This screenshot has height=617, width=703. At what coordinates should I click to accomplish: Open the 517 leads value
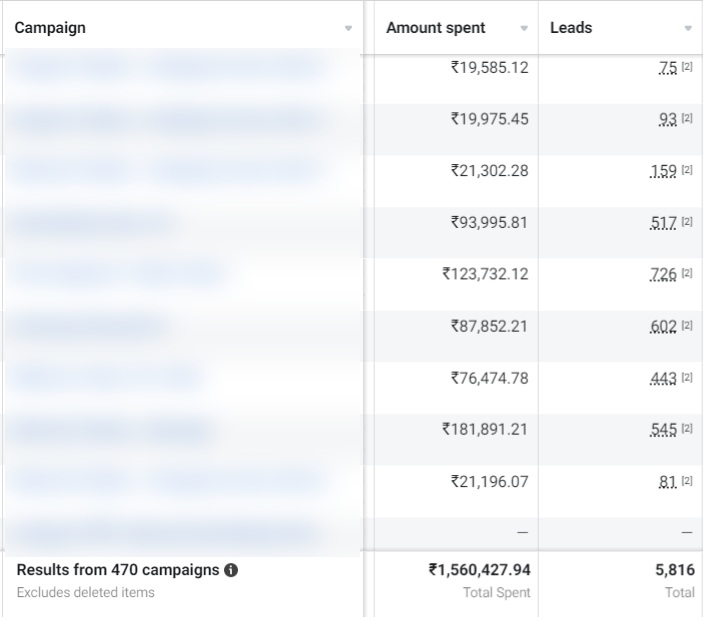pos(663,222)
